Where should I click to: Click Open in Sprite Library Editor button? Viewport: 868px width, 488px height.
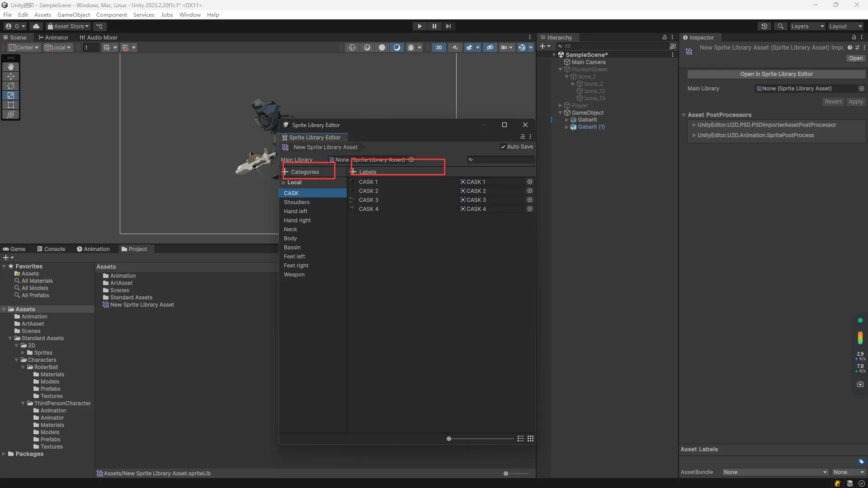[776, 74]
